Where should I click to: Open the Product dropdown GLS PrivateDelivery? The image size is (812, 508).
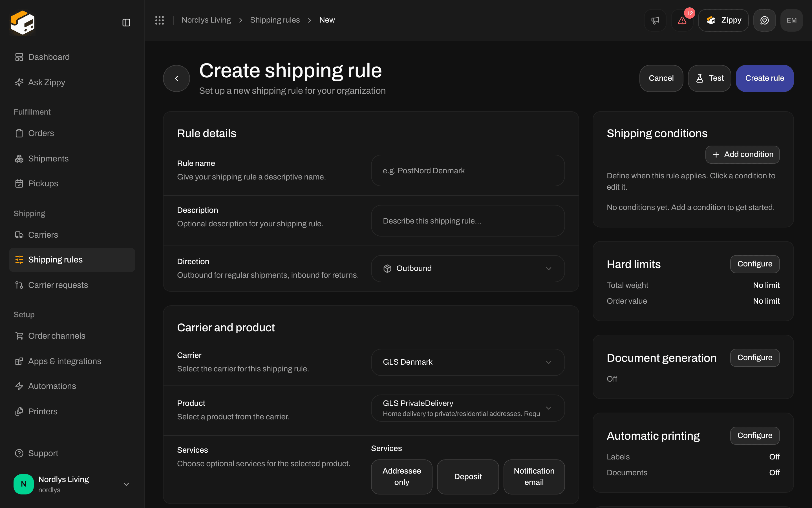point(468,408)
